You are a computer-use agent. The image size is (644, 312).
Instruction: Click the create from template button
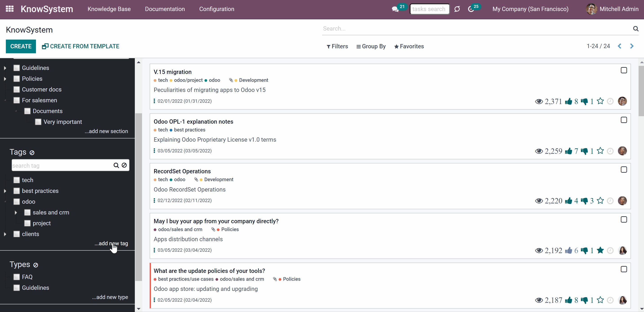click(80, 46)
